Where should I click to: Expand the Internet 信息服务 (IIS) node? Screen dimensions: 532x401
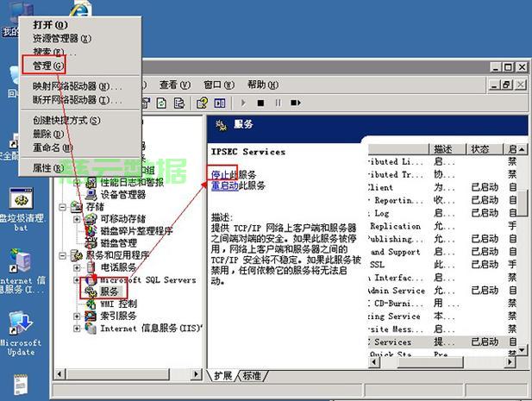point(77,329)
